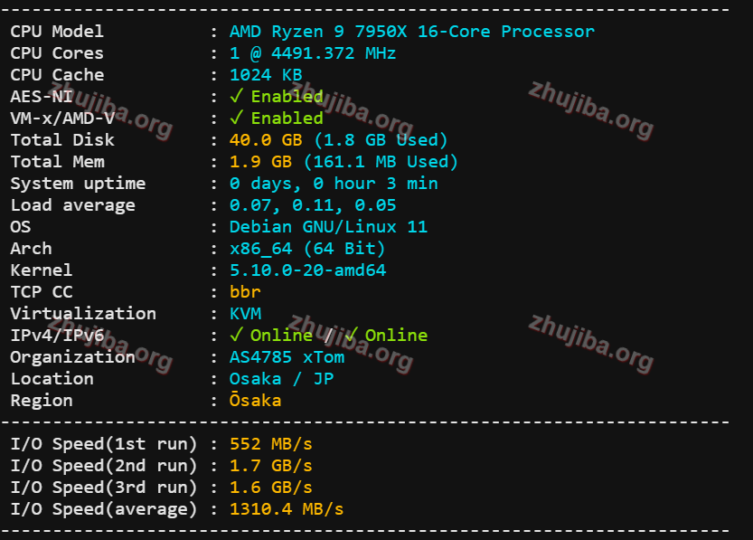Image resolution: width=753 pixels, height=540 pixels.
Task: Click the average I/O speed 1310.4 MB/s
Action: pos(286,509)
